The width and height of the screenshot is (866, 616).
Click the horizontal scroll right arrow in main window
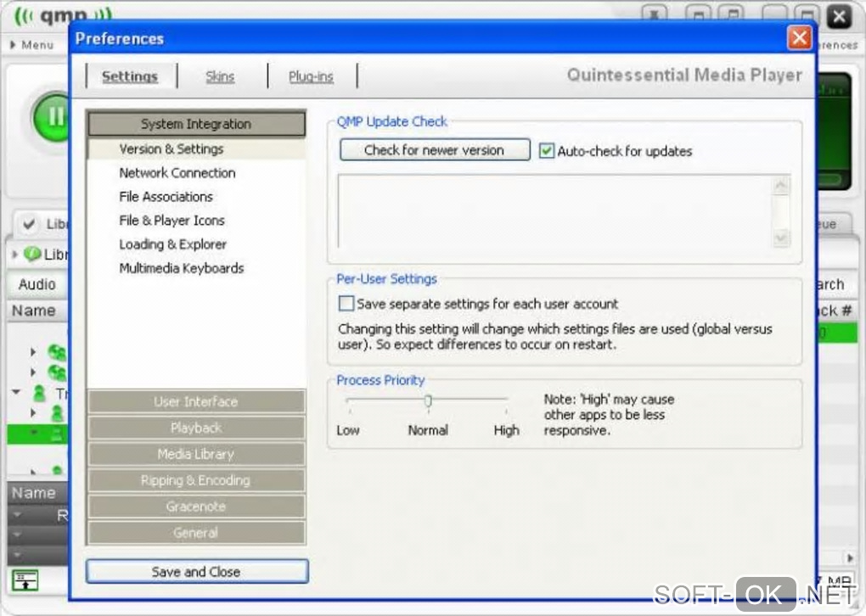click(x=851, y=558)
